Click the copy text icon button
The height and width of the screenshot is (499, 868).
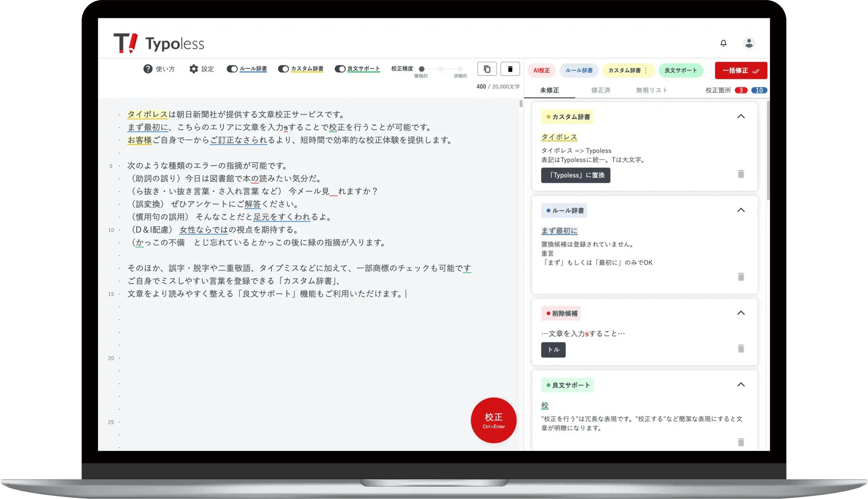point(487,69)
